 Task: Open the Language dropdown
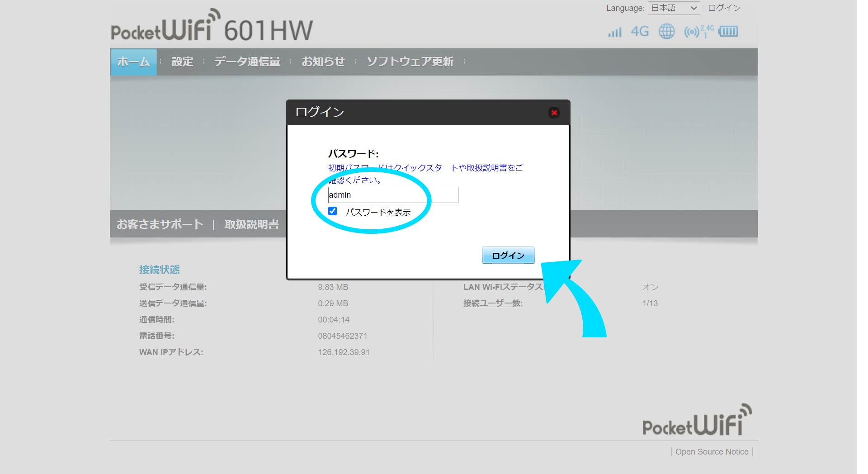tap(674, 8)
